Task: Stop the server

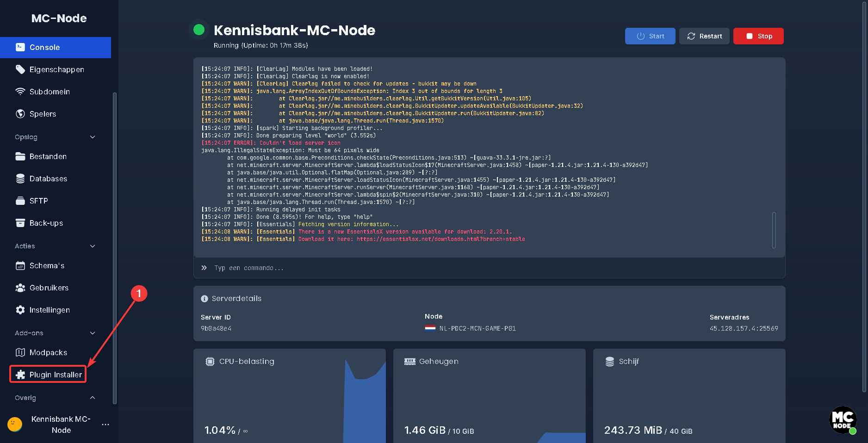Action: [758, 36]
